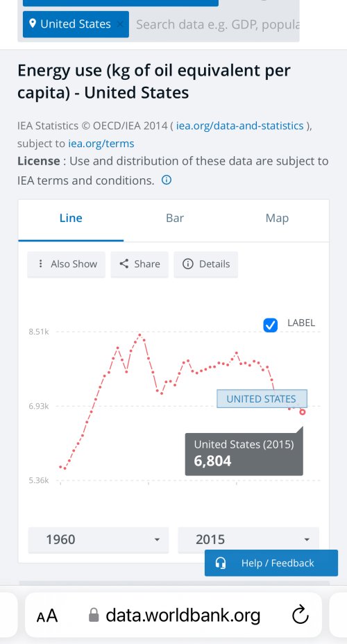Viewport: 347px width, 644px height.
Task: Tap the data.worldbank.org address bar
Action: click(x=174, y=616)
